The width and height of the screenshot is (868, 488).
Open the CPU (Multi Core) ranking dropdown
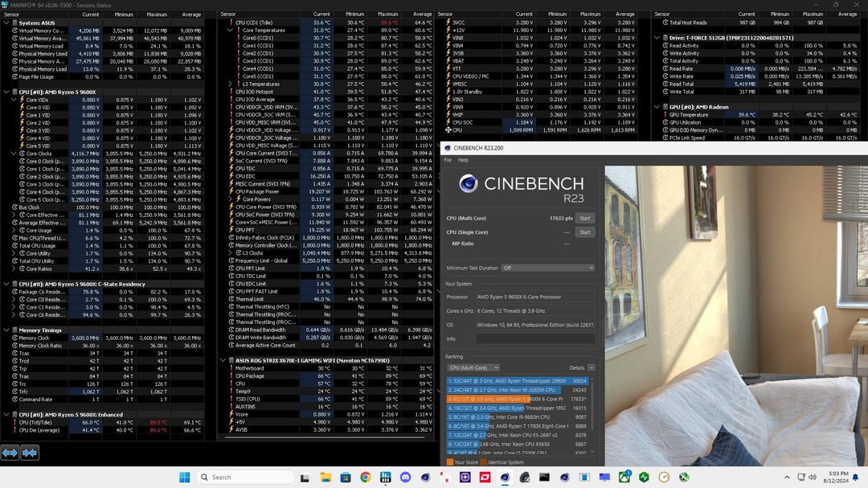(473, 367)
